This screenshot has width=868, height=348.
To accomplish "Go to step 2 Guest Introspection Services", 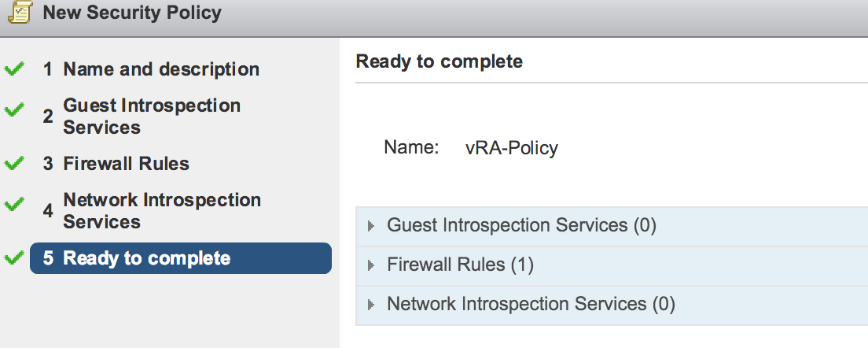I will click(x=151, y=117).
